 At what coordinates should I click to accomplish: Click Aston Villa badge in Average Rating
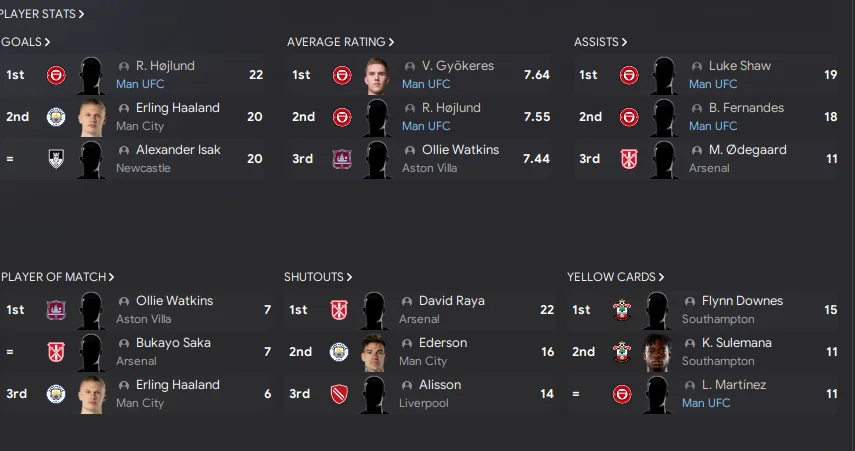[342, 159]
